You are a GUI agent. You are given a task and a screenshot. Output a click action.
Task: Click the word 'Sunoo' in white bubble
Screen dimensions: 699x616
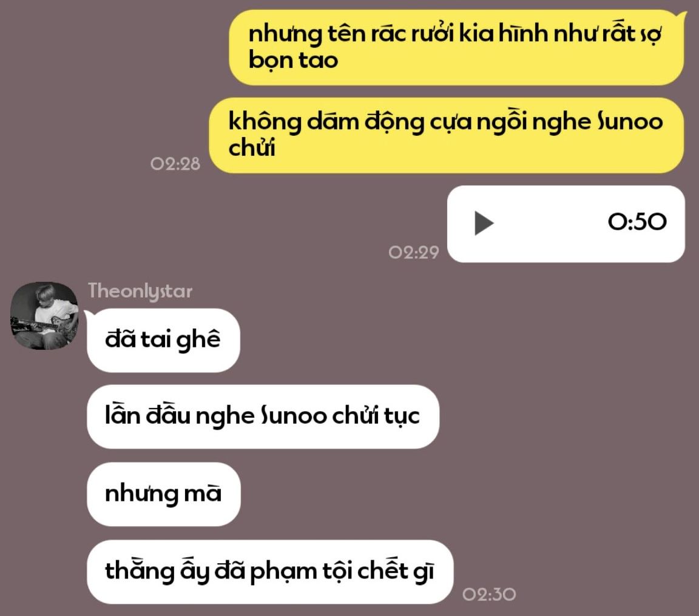(294, 416)
